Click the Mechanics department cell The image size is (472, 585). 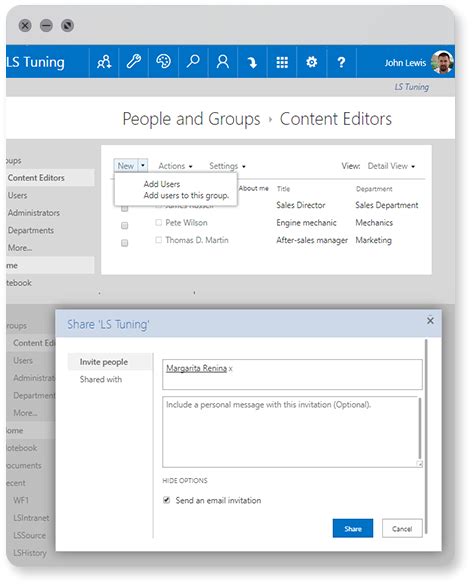coord(374,222)
